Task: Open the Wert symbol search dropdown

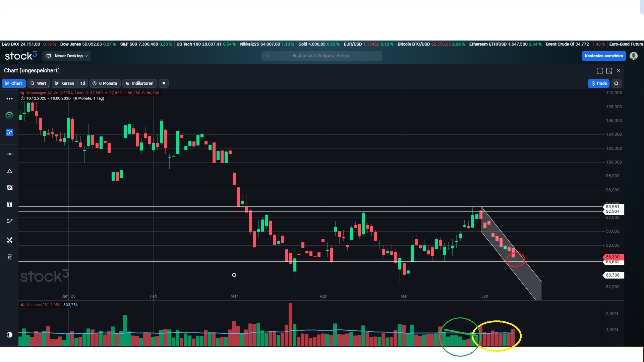Action: 39,83
